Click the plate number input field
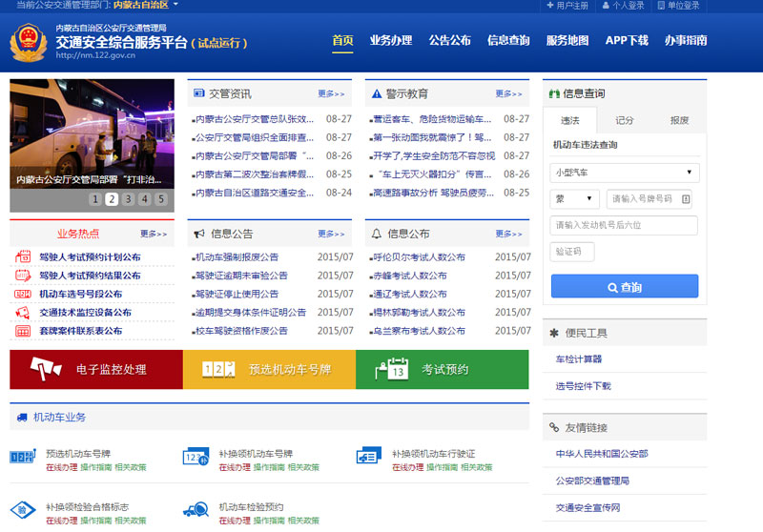This screenshot has height=532, width=763. point(649,199)
